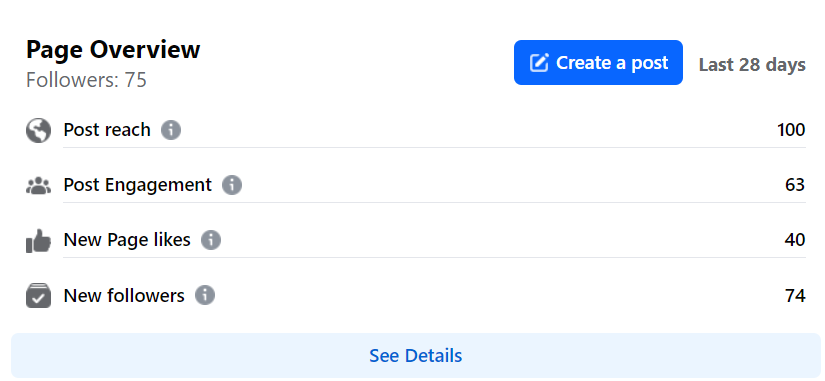This screenshot has width=825, height=381.
Task: Click the Post Engagement value 63
Action: 795,185
